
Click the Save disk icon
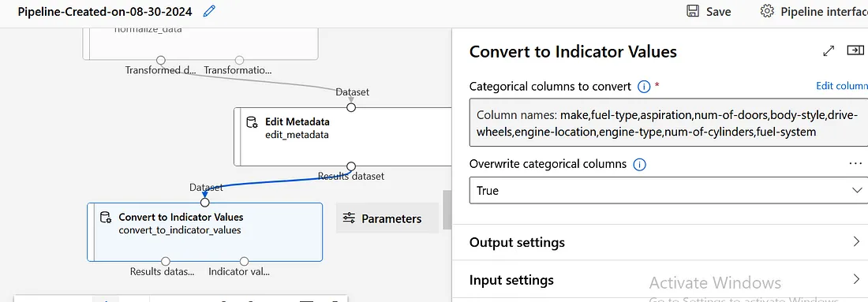point(693,11)
